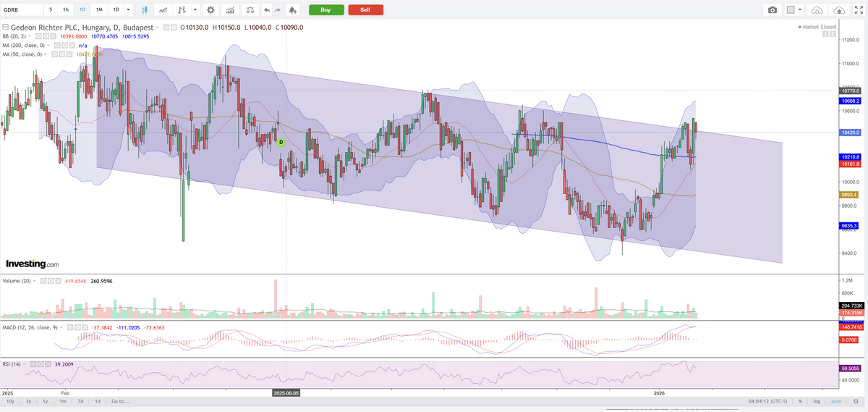Toggle log scale at bottom right
The height and width of the screenshot is (412, 868).
pyautogui.click(x=816, y=401)
